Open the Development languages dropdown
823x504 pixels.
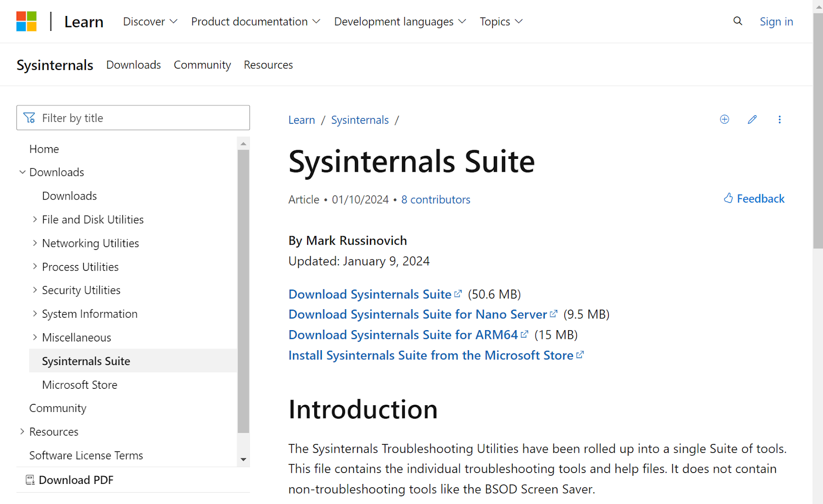pyautogui.click(x=400, y=22)
